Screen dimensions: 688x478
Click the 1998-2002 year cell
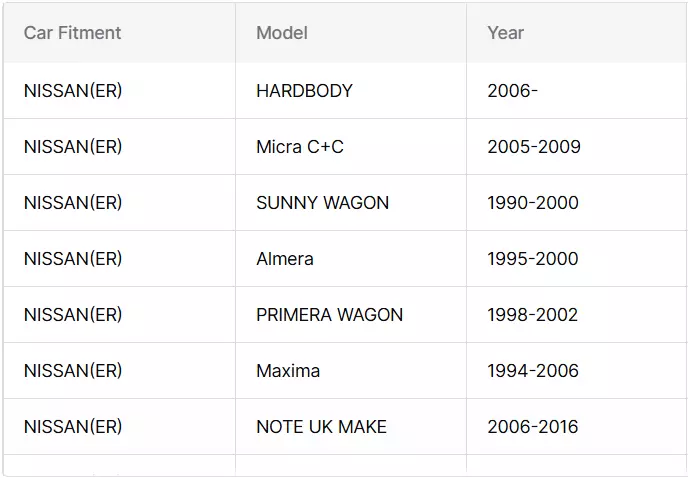(x=577, y=315)
